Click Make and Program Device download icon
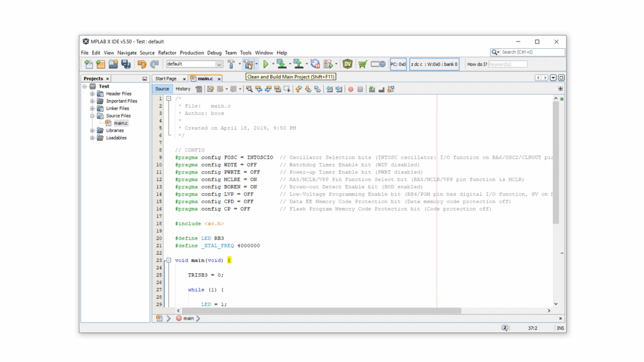 click(281, 64)
